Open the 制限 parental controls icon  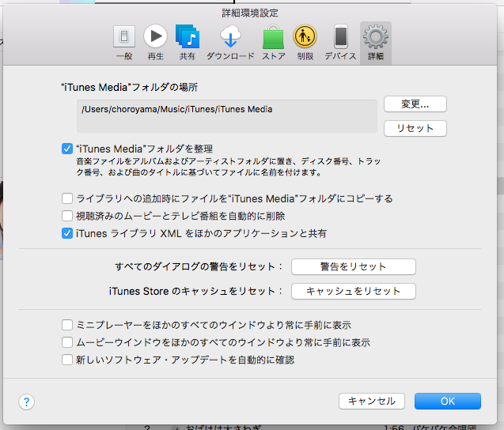(305, 36)
